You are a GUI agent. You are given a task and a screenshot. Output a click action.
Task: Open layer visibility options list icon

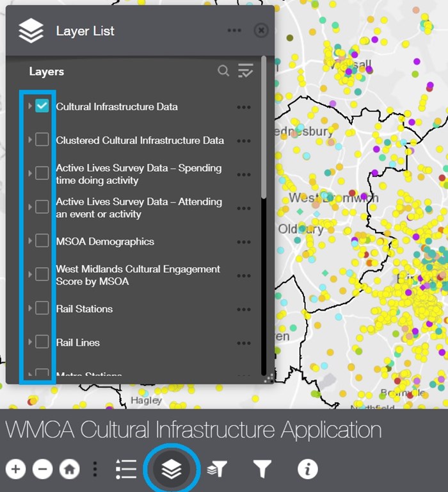pyautogui.click(x=245, y=71)
